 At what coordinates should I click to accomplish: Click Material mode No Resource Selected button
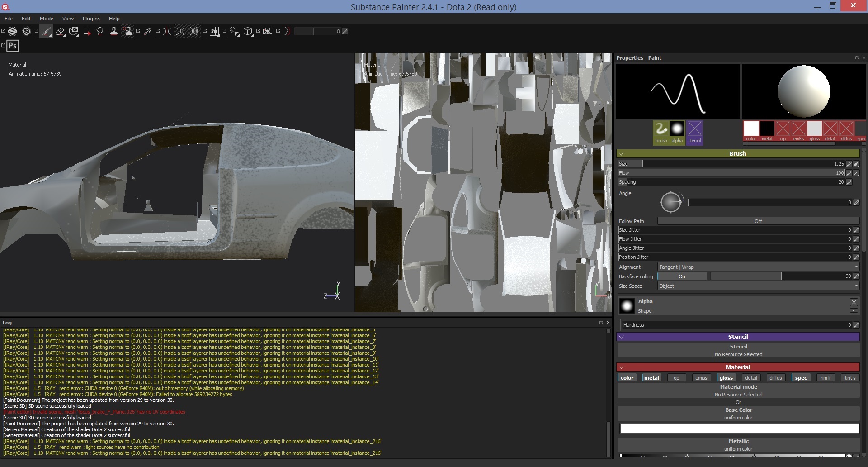738,391
